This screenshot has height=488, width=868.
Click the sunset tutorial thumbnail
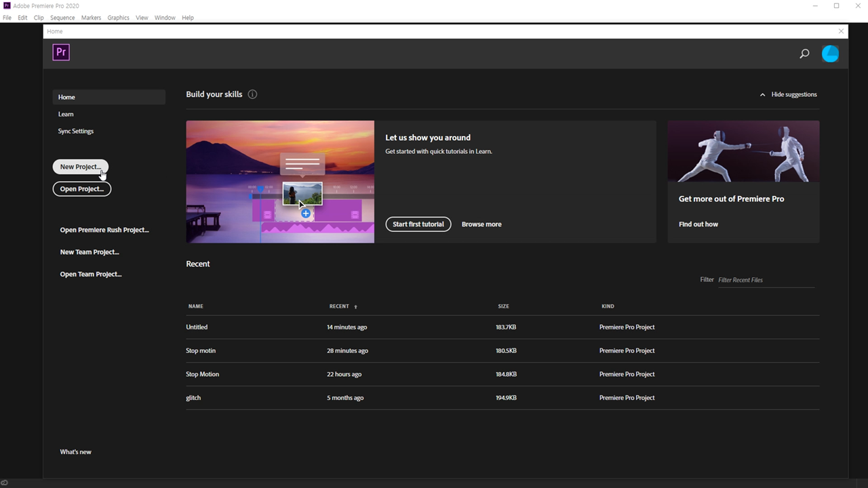tap(280, 182)
